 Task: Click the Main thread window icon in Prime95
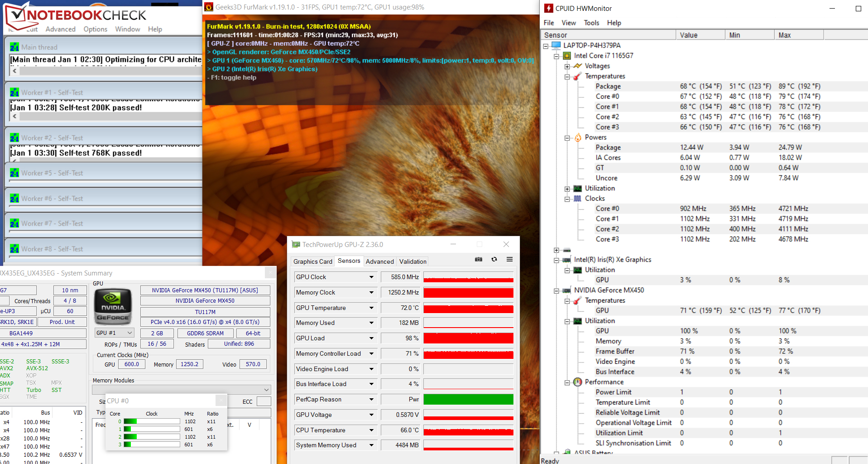[x=14, y=47]
